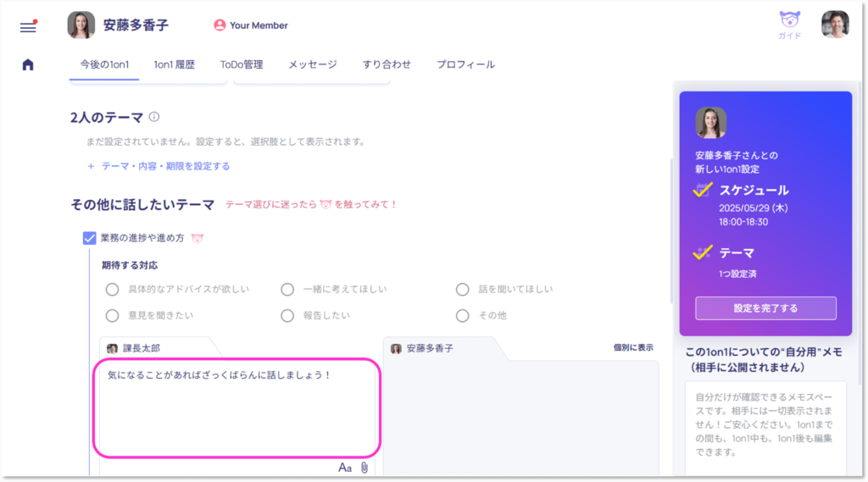Screen dimensions: 868x482
Task: Open the すり合わせ tab
Action: [387, 64]
